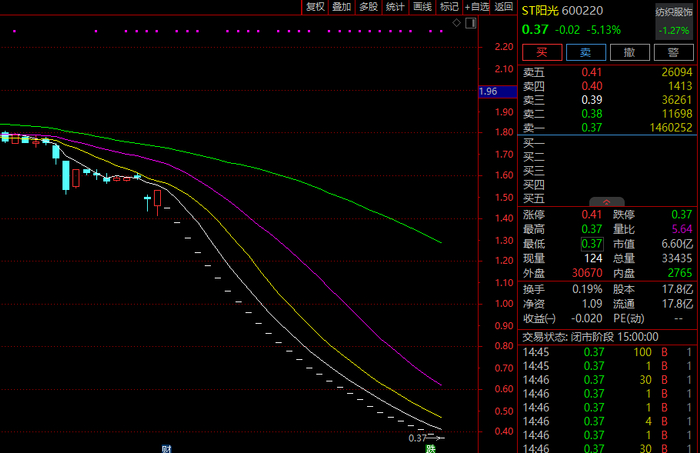Click the diamond icon above chart
Image resolution: width=700 pixels, height=453 pixels.
click(456, 23)
